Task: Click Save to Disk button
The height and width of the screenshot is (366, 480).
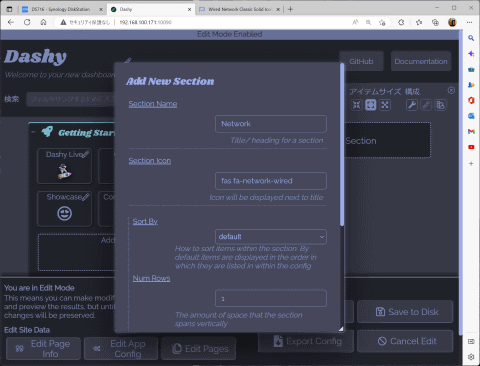Action: [405, 312]
